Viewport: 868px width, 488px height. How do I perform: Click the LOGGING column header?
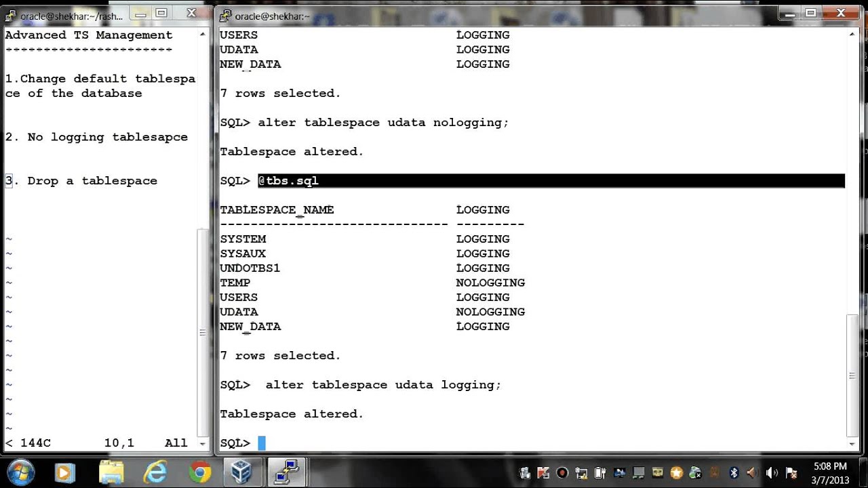[483, 210]
